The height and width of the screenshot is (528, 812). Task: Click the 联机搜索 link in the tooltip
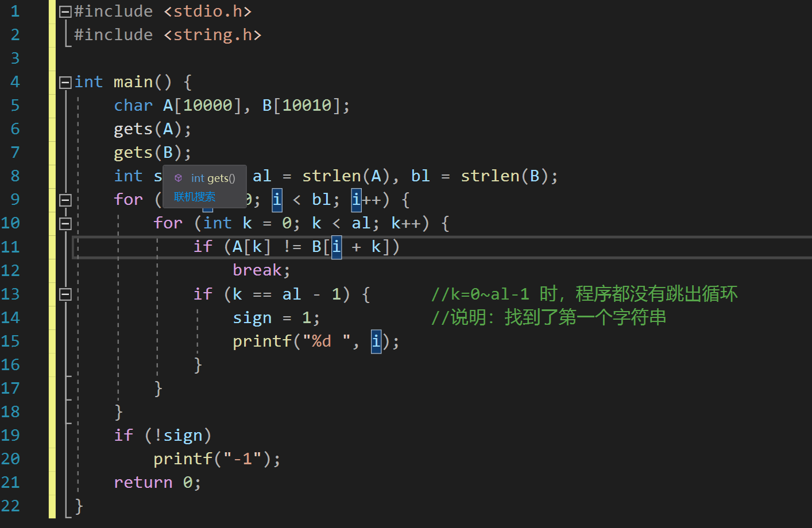[195, 197]
